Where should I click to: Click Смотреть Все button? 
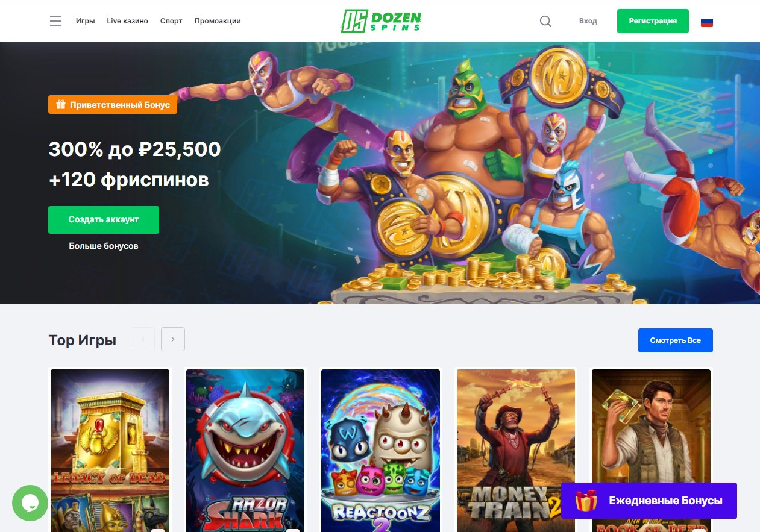tap(676, 340)
